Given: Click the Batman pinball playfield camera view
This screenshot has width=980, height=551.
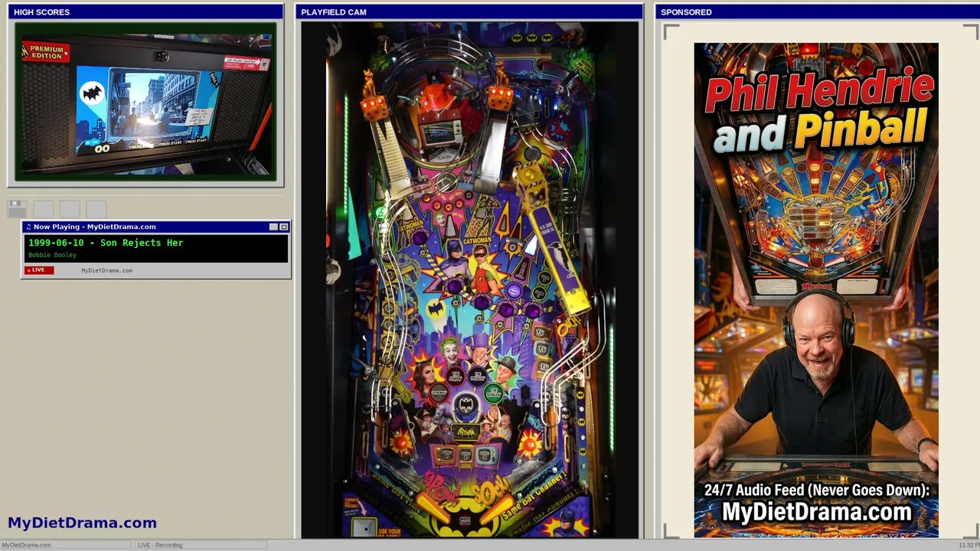Looking at the screenshot, I should coord(469,280).
